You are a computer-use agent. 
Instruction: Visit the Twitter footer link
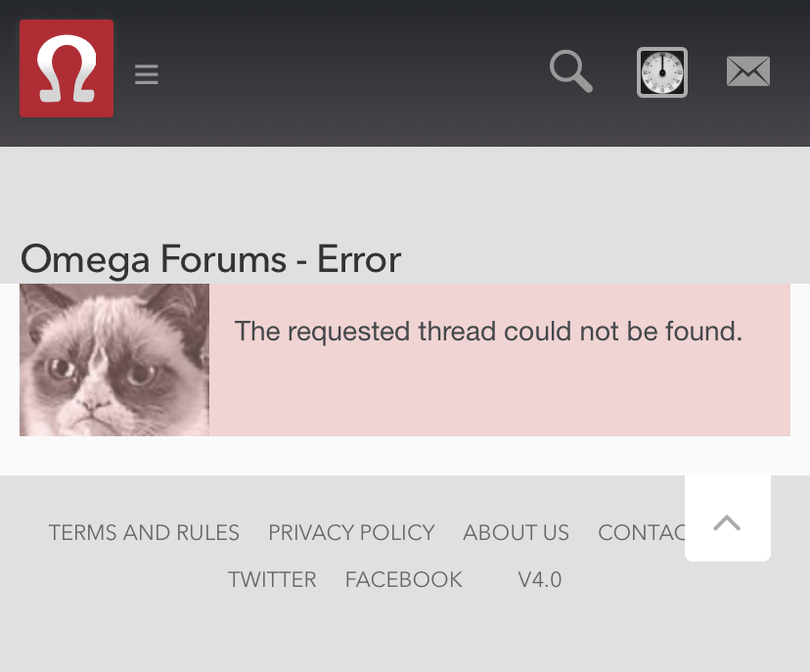tap(272, 579)
